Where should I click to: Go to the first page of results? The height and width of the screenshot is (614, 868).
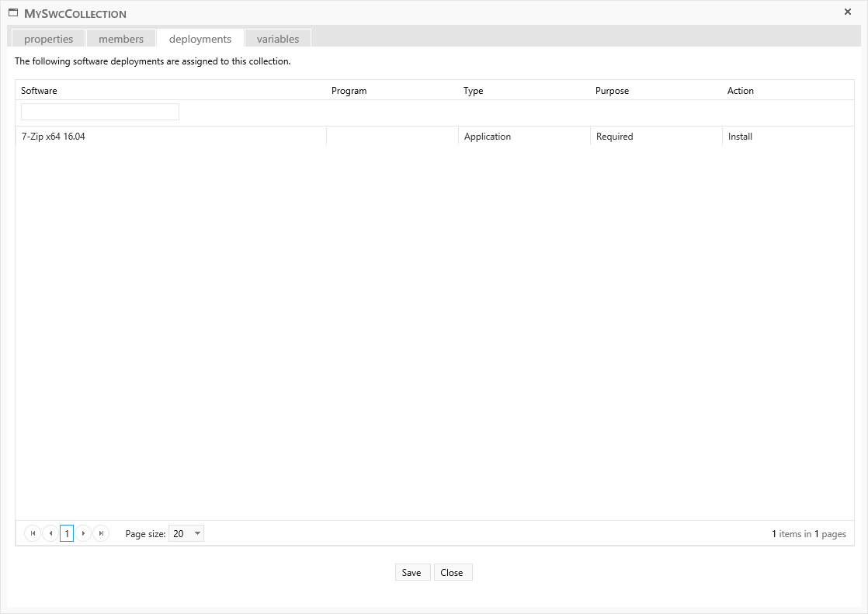(x=33, y=533)
